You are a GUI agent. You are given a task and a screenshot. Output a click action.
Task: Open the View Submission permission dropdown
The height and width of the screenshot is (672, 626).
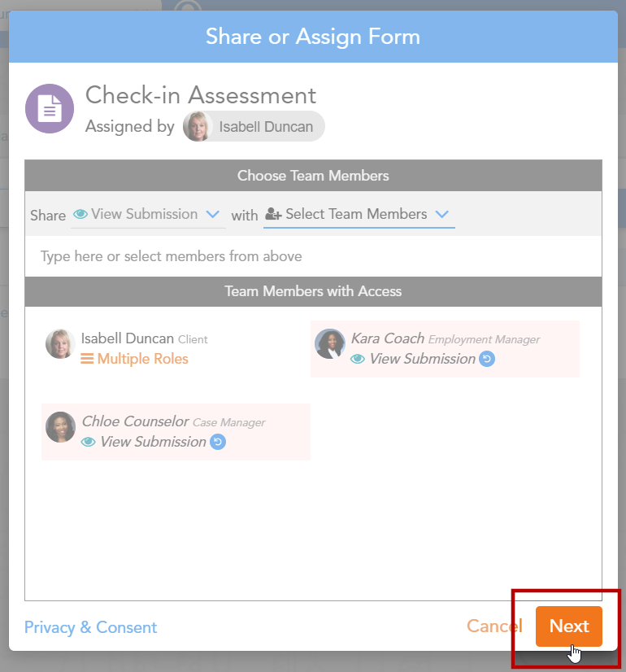pyautogui.click(x=147, y=215)
